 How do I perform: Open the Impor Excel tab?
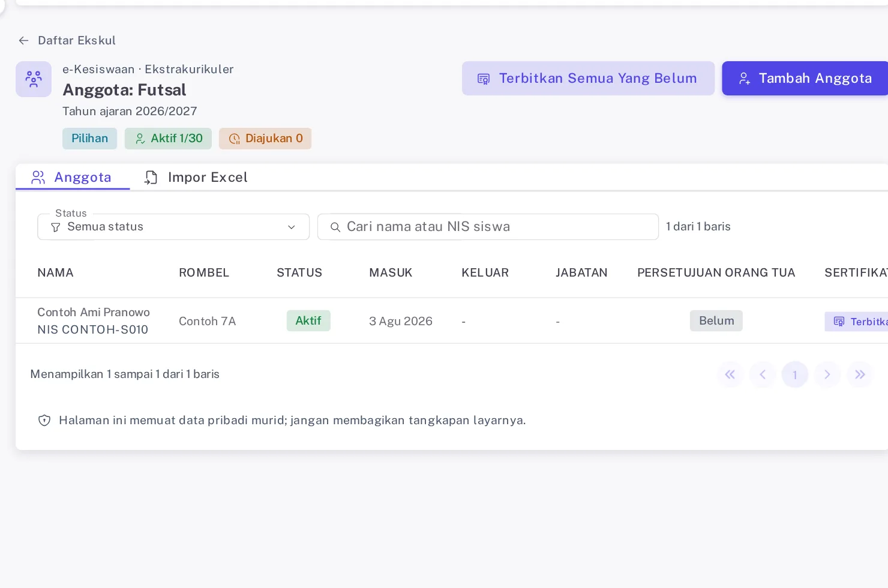coord(196,177)
